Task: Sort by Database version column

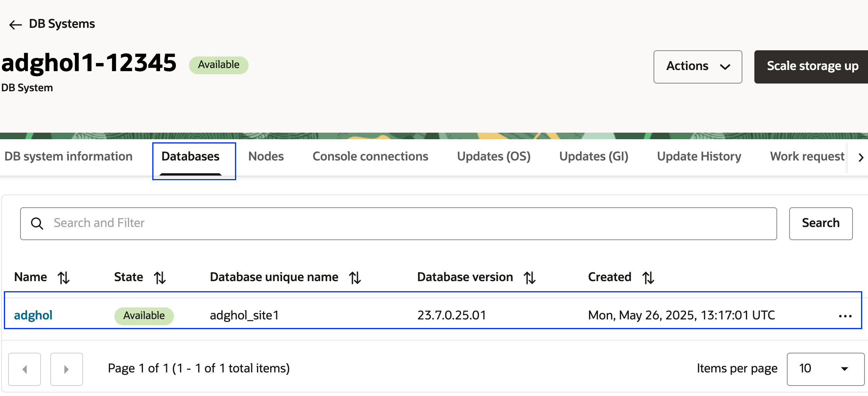Action: pos(529,278)
